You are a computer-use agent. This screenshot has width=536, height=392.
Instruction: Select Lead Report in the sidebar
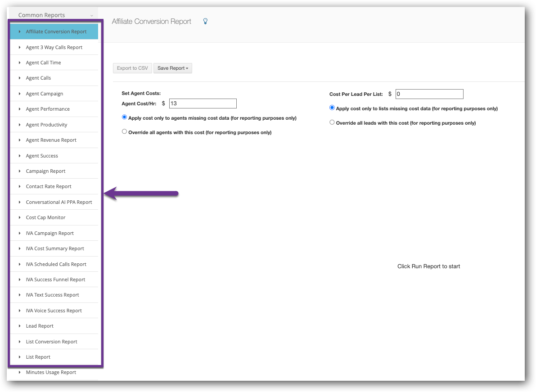coord(54,326)
